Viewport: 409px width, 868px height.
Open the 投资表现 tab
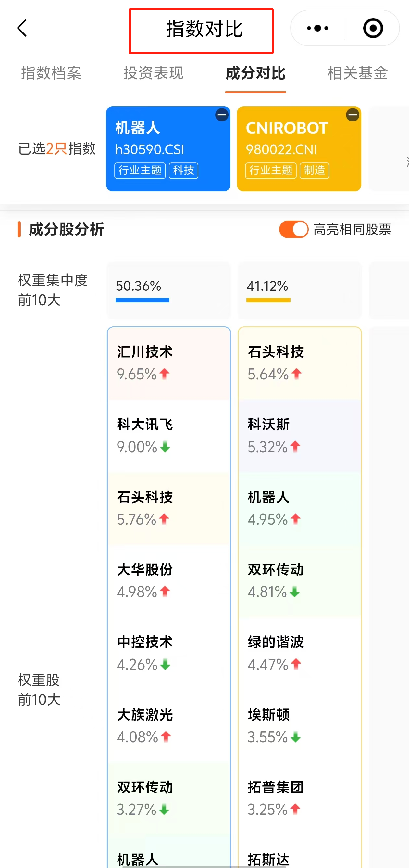pos(154,73)
